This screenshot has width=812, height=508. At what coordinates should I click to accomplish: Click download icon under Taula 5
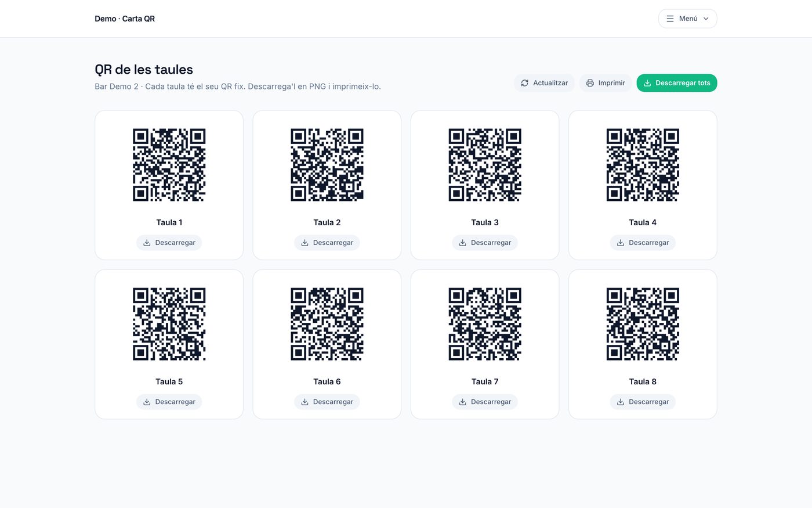[147, 402]
